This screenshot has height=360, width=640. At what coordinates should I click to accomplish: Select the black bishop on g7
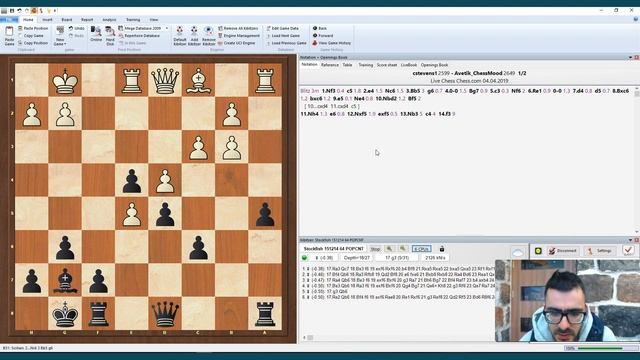pos(65,280)
